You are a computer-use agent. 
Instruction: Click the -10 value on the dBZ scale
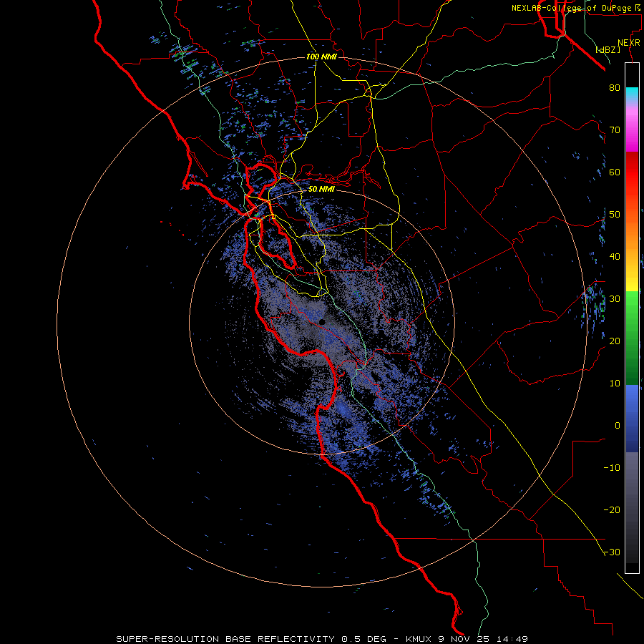point(612,467)
